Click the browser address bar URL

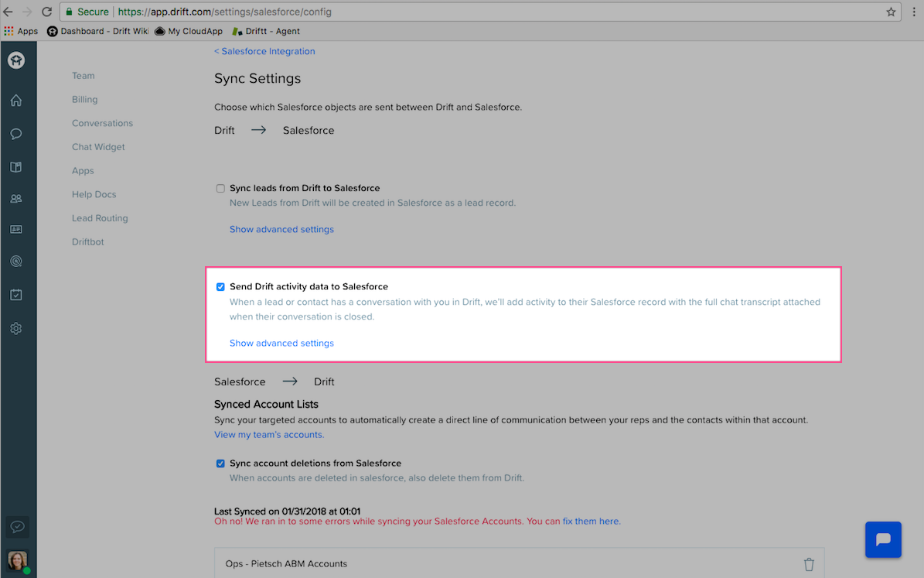coord(224,12)
